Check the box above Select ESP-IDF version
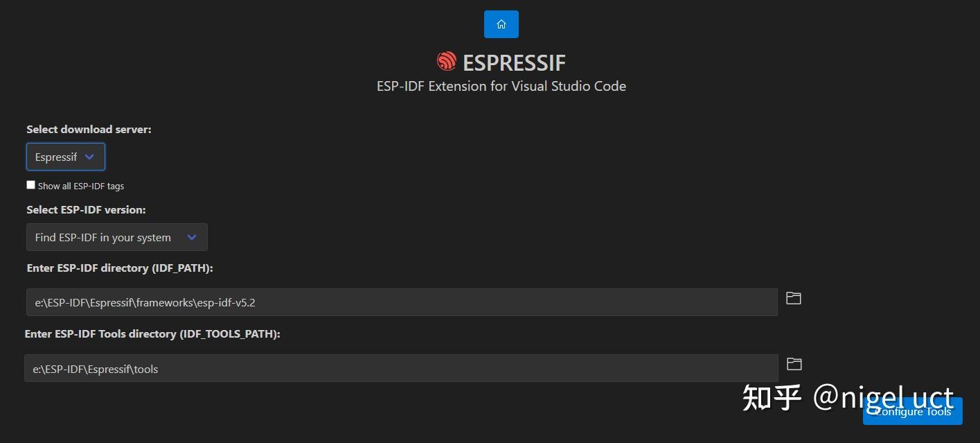The height and width of the screenshot is (443, 980). tap(30, 184)
